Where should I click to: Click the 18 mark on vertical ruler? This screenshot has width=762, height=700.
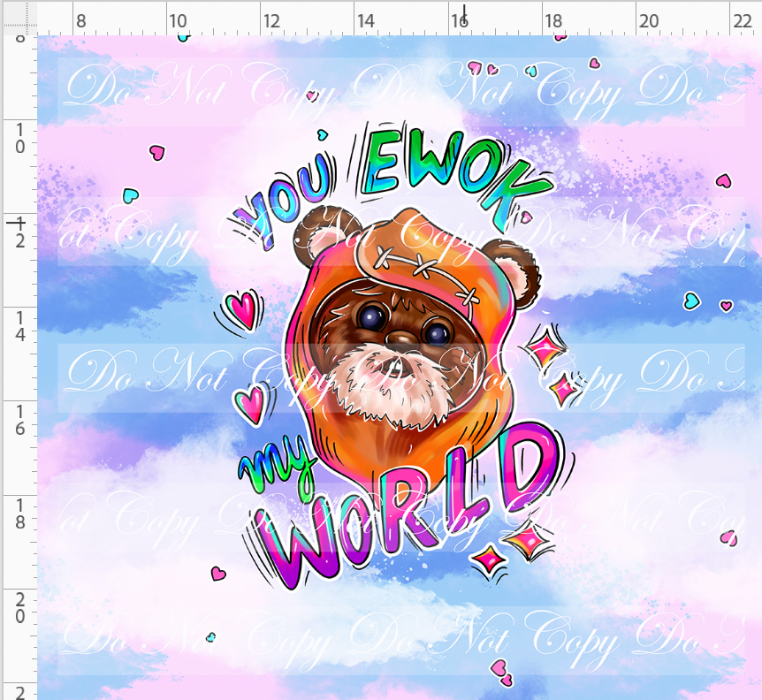tap(20, 514)
